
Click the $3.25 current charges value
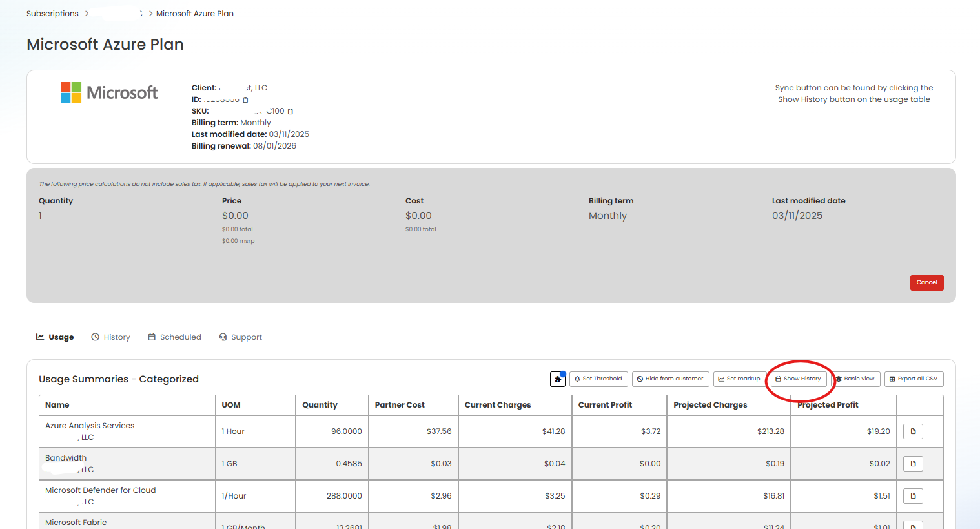[x=555, y=496]
